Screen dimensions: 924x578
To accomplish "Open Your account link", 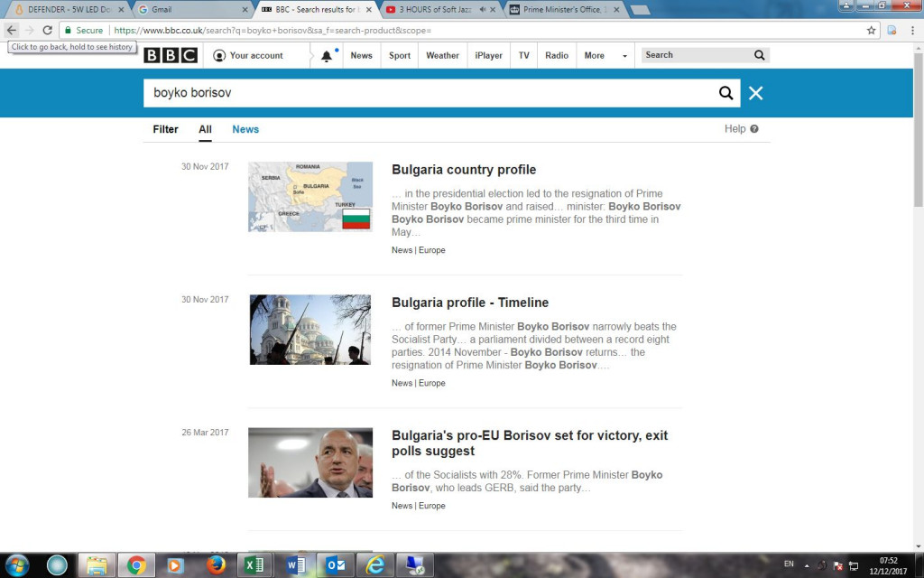I will (x=248, y=55).
